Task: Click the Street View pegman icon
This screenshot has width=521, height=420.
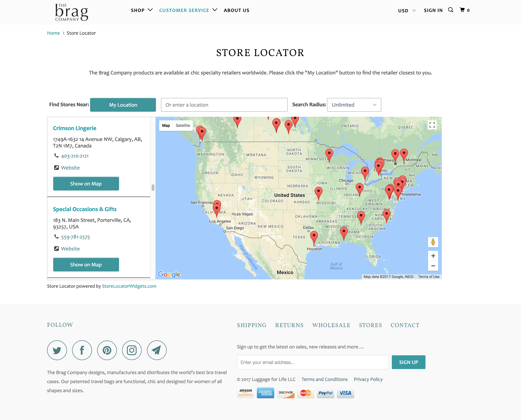Action: 433,242
